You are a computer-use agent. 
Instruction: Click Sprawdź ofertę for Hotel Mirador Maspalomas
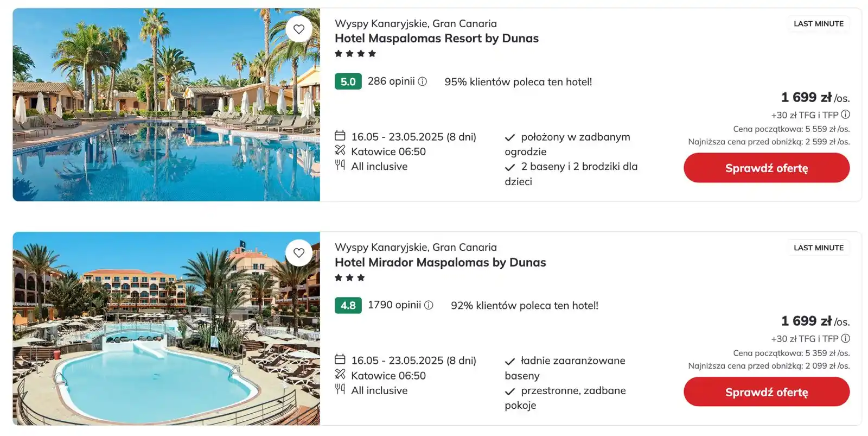(x=767, y=391)
